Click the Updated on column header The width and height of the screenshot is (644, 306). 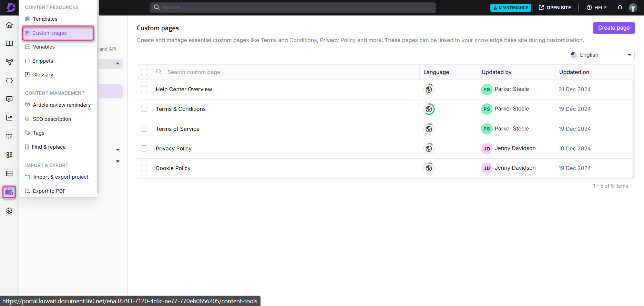[574, 72]
